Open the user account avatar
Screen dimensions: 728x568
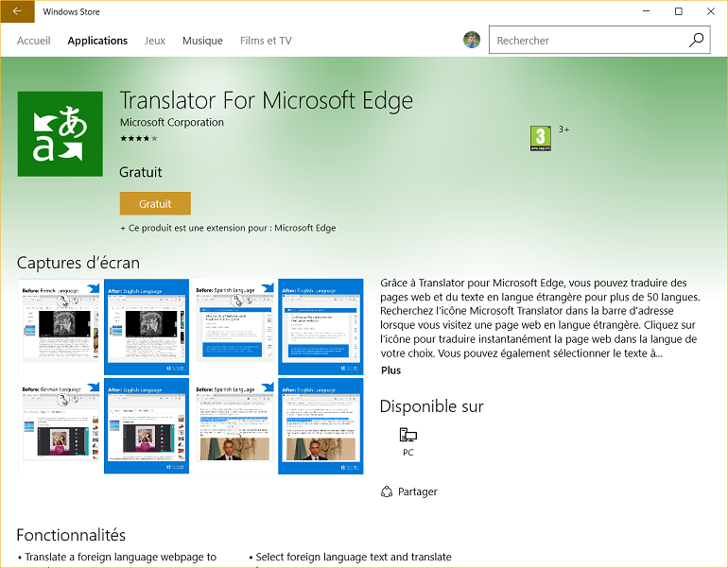pos(472,41)
